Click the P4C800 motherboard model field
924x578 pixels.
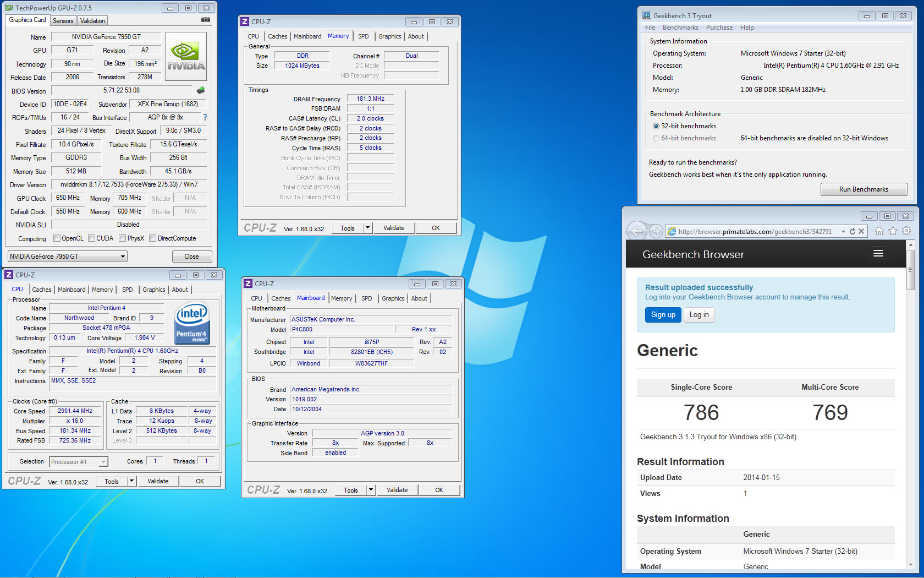pyautogui.click(x=342, y=330)
